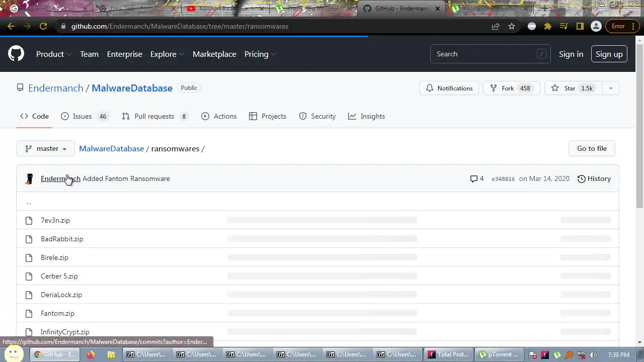Image resolution: width=644 pixels, height=362 pixels.
Task: Open the Issues tab
Action: 85,116
